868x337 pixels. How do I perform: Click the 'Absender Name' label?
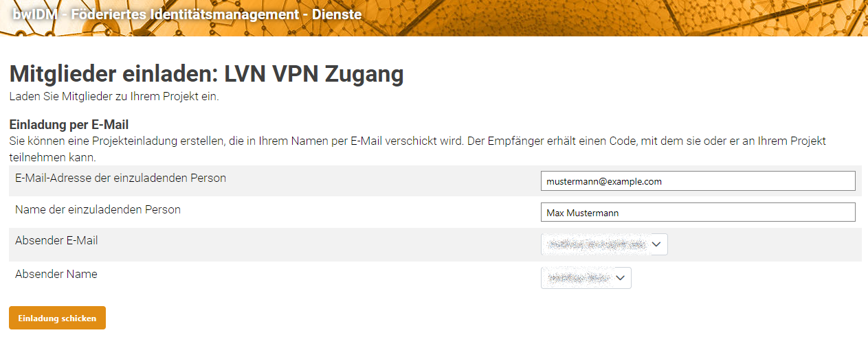pyautogui.click(x=56, y=274)
